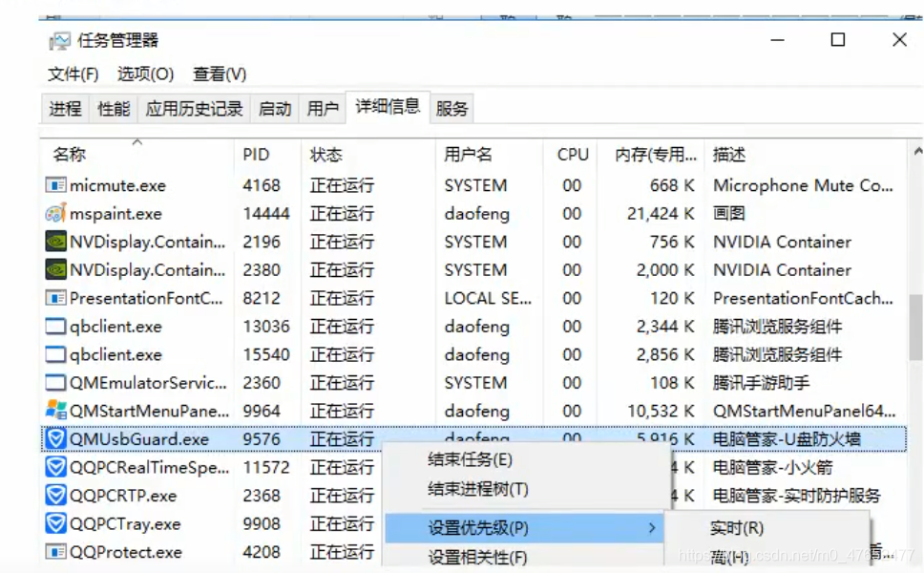Click the PresentationFontCache process icon

[55, 298]
